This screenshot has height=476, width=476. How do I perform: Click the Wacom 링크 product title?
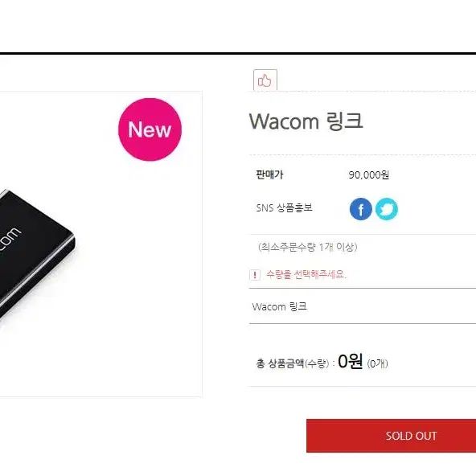click(306, 121)
